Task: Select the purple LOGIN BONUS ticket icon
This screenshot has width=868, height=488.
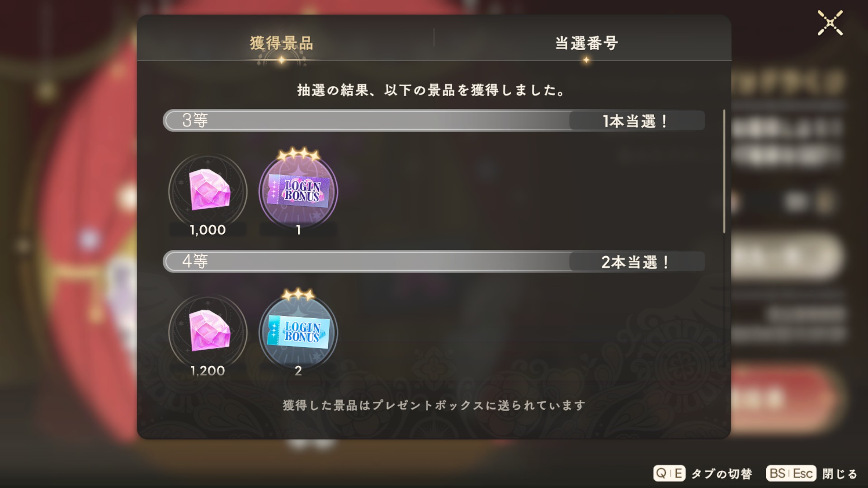Action: tap(298, 192)
